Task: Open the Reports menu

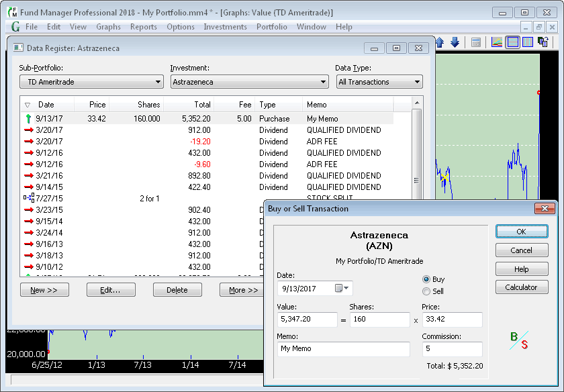Action: tap(144, 27)
